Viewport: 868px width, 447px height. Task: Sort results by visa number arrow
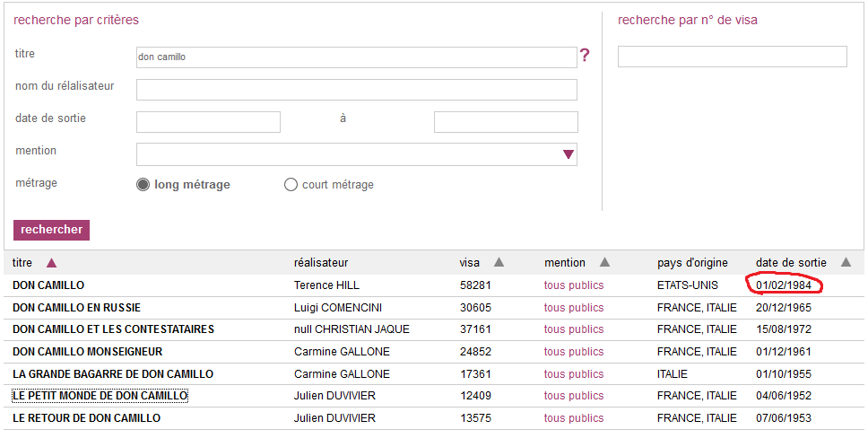(x=499, y=263)
